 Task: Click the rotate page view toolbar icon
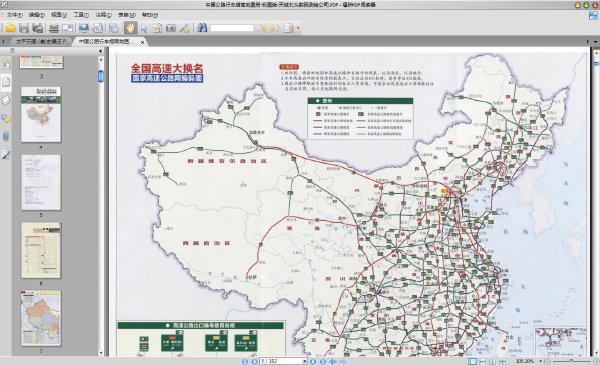[98, 28]
